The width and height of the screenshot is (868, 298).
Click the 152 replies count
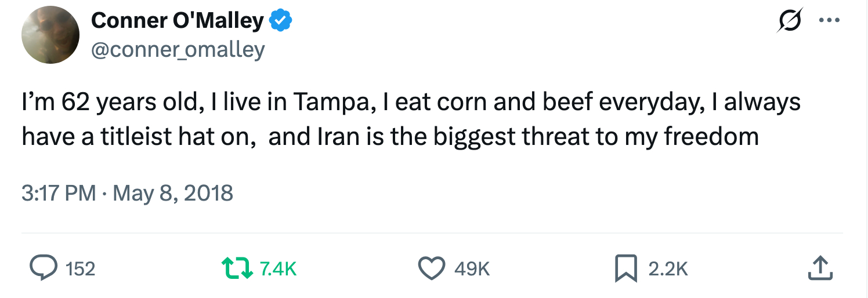tap(80, 269)
